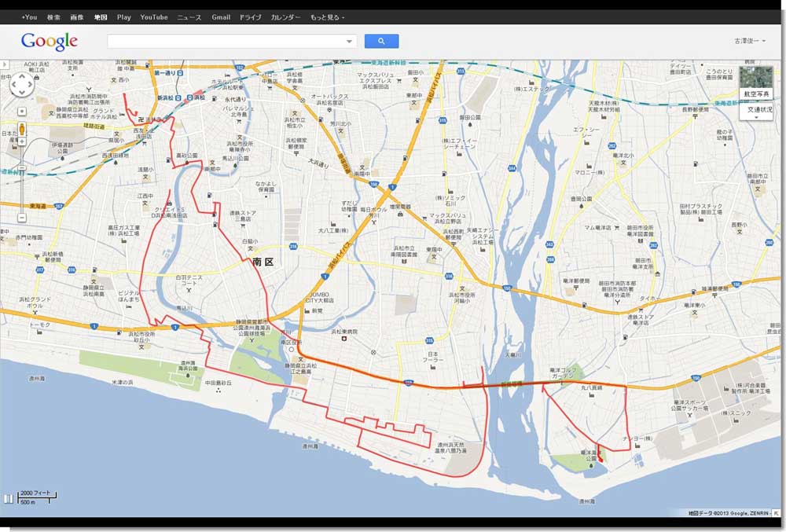Click the 中田島砂丘 landmark label

tap(218, 383)
